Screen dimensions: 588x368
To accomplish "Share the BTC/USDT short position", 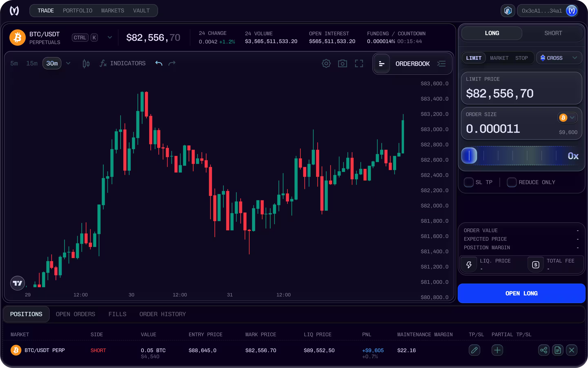I will (544, 350).
